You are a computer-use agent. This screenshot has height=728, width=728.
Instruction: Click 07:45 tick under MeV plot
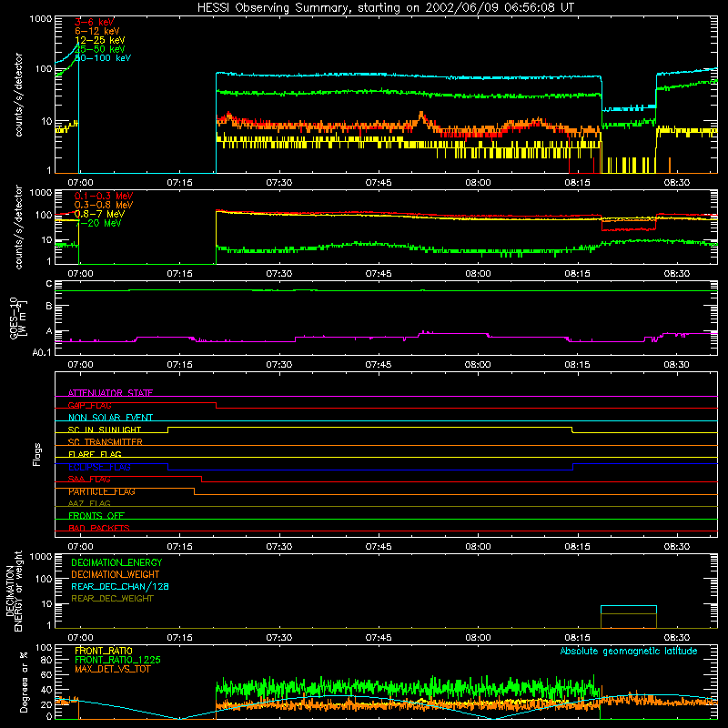(379, 274)
